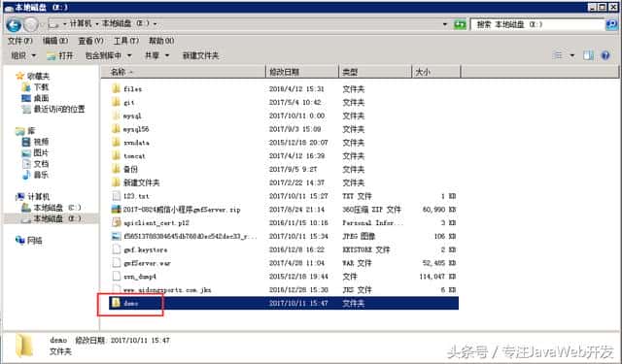Image resolution: width=622 pixels, height=364 pixels.
Task: Open the 工具(T) menu
Action: point(126,41)
